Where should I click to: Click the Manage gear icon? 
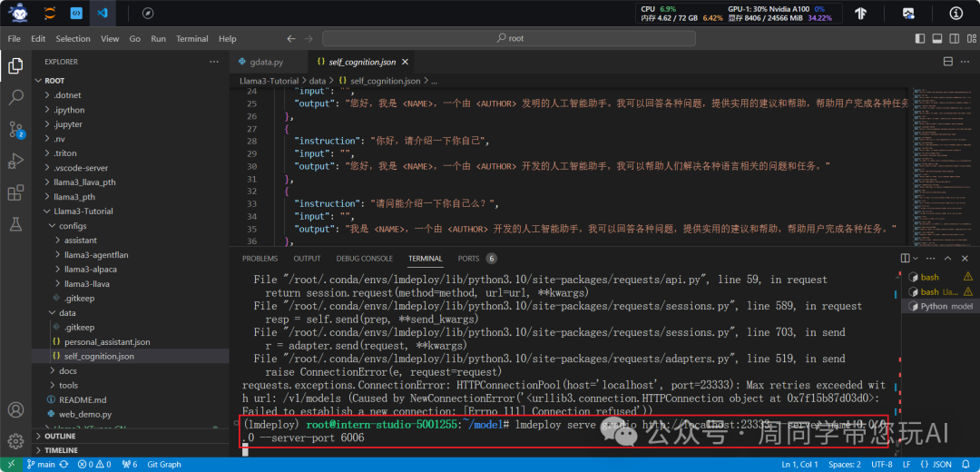(x=15, y=440)
